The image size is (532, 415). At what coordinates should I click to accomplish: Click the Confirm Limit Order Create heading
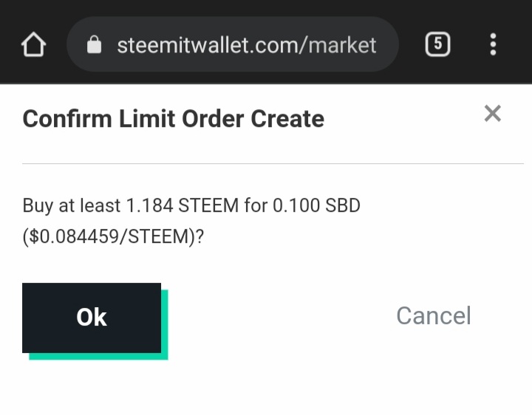173,118
